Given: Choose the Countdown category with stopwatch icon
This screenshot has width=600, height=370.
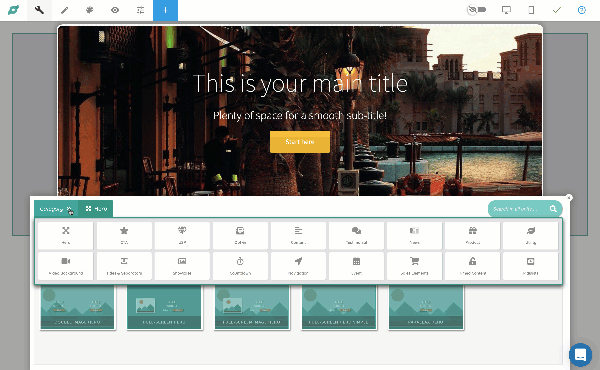Looking at the screenshot, I should click(x=240, y=266).
